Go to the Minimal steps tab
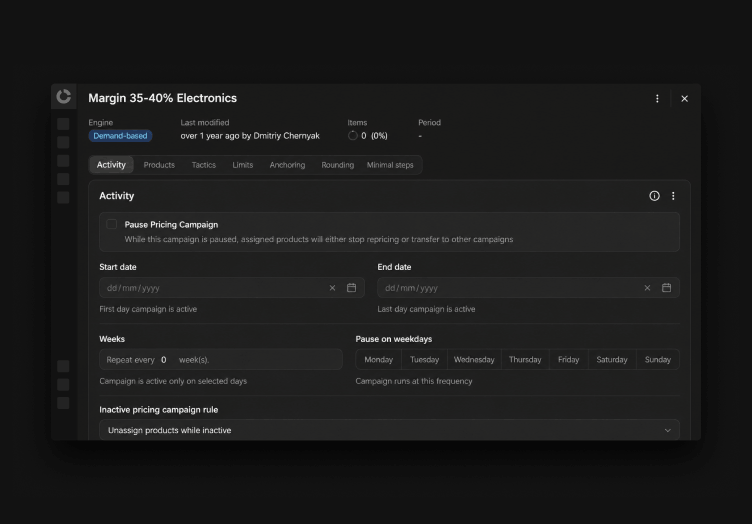 pos(390,165)
